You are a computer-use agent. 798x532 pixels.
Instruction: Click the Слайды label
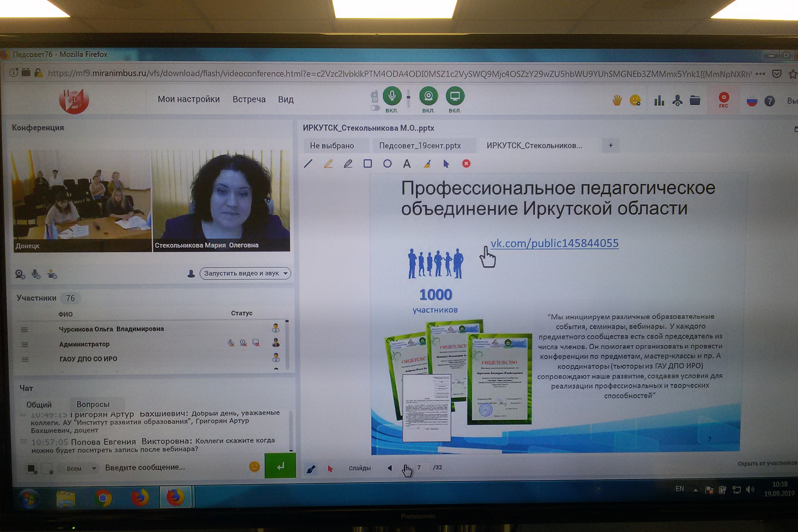coord(360,468)
